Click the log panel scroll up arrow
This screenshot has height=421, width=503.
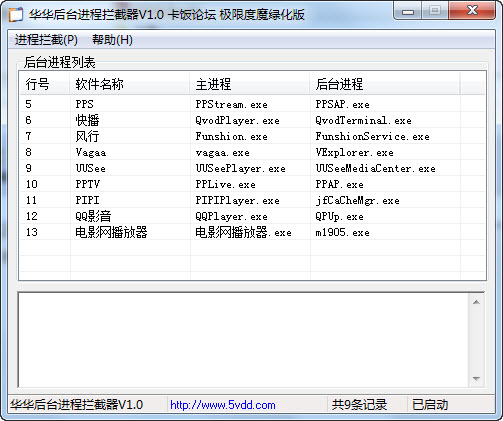click(476, 302)
